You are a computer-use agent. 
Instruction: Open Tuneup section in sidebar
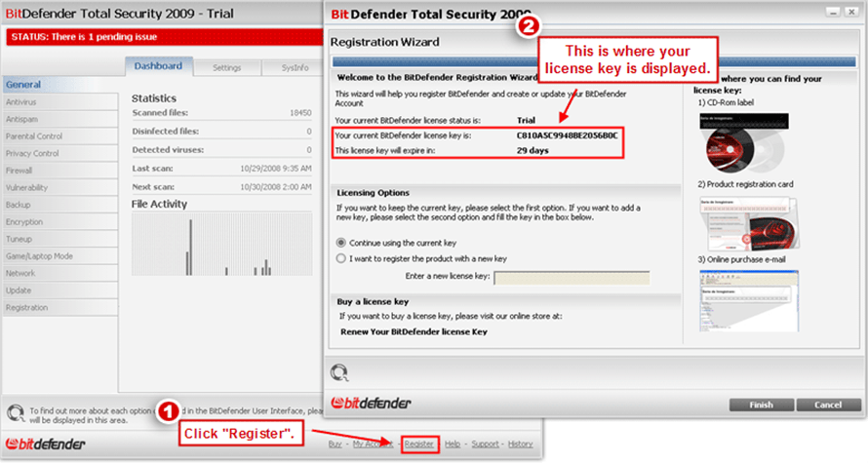pos(59,239)
